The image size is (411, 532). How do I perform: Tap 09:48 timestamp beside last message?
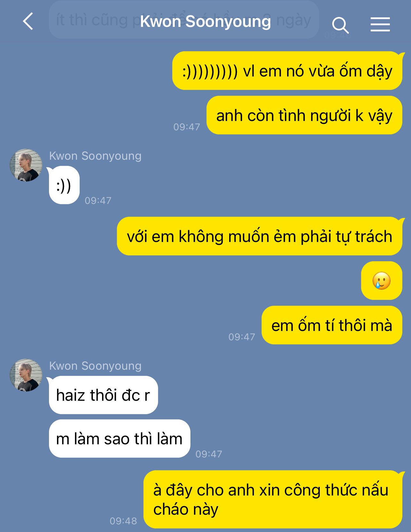123,521
